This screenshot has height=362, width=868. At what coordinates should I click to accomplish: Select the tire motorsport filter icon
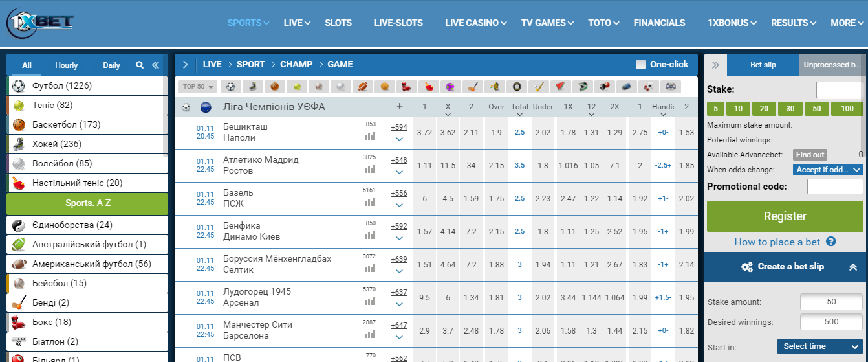[x=516, y=86]
